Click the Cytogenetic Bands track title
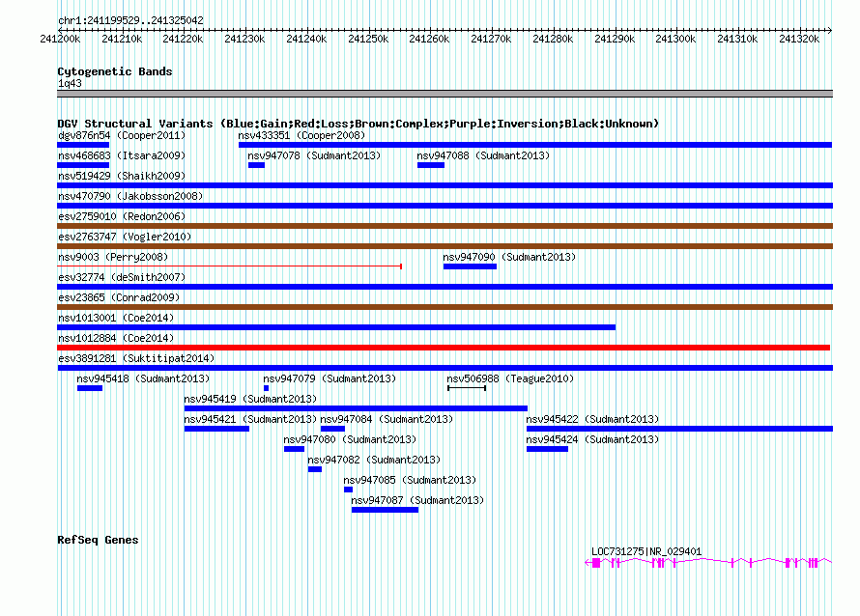This screenshot has height=616, width=860. click(115, 71)
